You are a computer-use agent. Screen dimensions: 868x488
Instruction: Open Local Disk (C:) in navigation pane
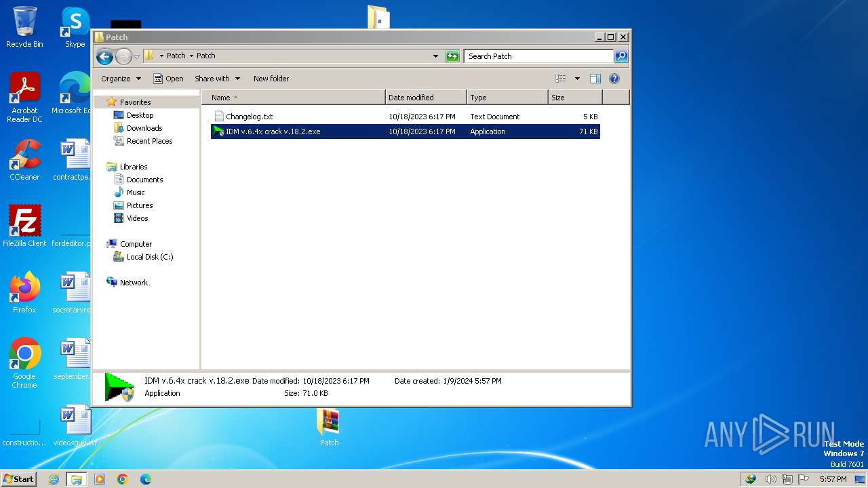click(149, 257)
